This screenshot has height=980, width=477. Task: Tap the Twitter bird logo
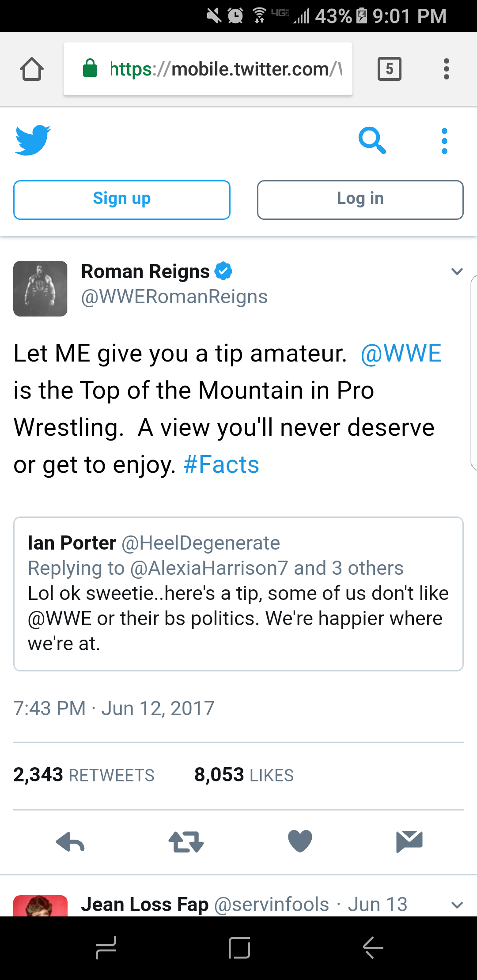tap(33, 140)
